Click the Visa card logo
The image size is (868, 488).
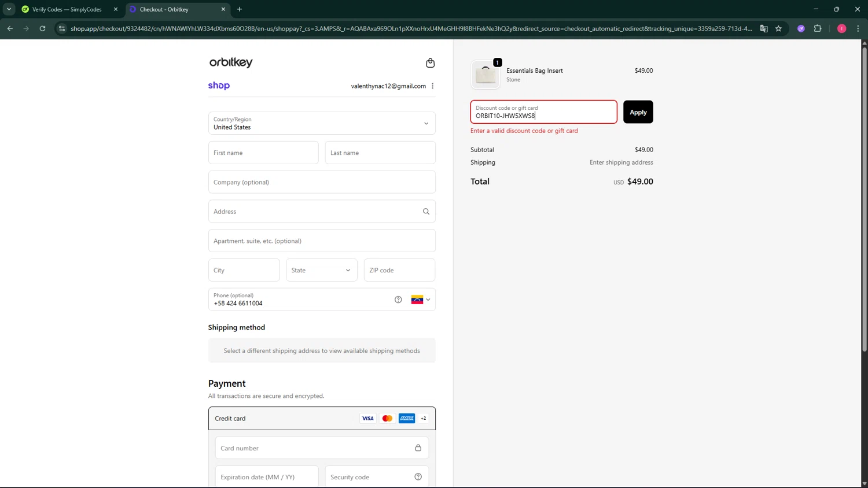tap(367, 419)
